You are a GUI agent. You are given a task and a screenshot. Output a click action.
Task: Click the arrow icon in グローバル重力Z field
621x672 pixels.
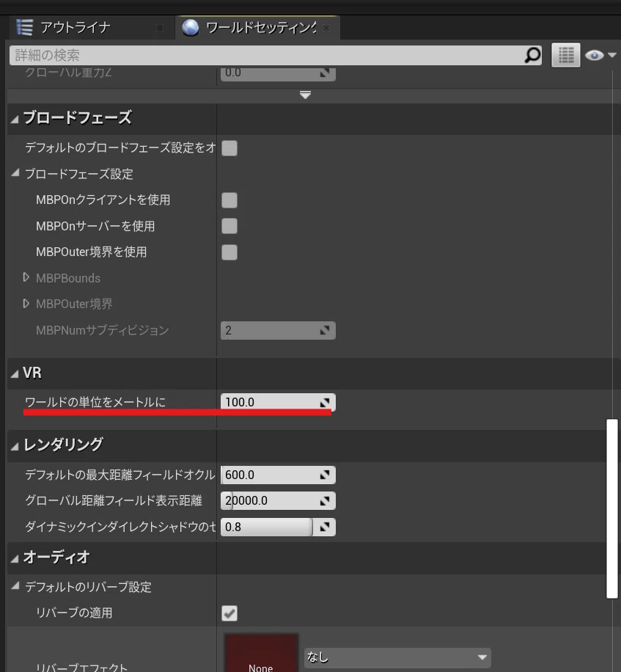[325, 73]
